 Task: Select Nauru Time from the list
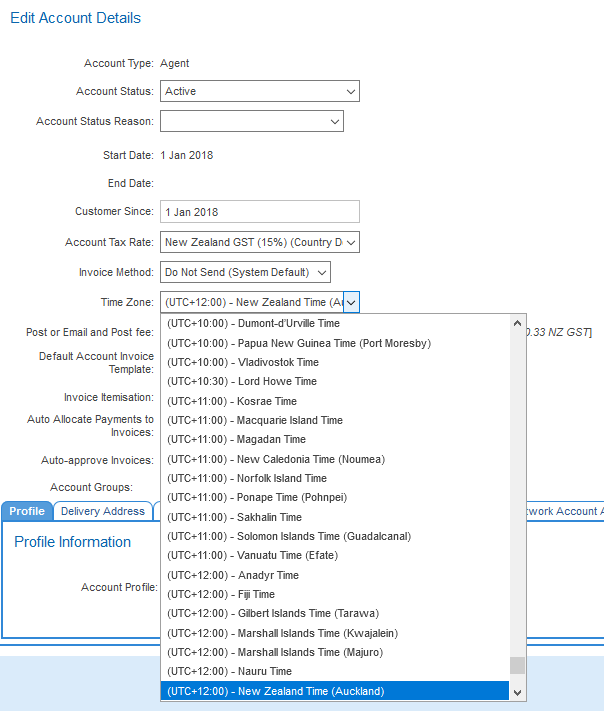(229, 671)
